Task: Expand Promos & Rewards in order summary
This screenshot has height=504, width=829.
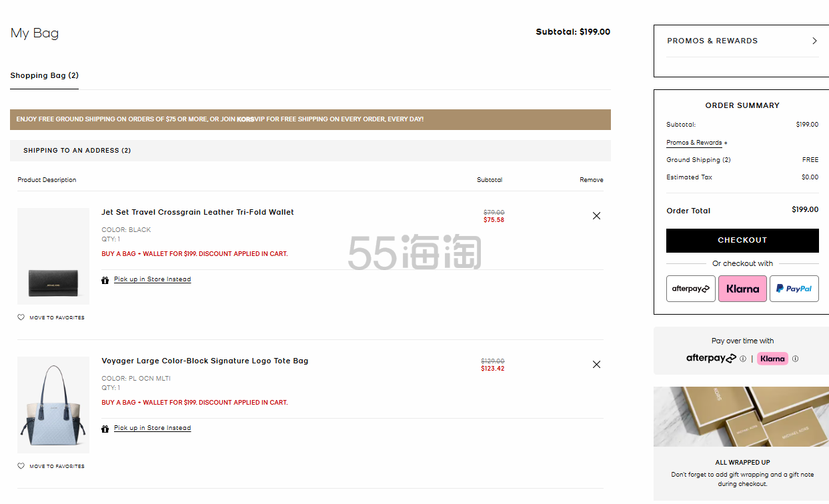Action: pos(696,143)
